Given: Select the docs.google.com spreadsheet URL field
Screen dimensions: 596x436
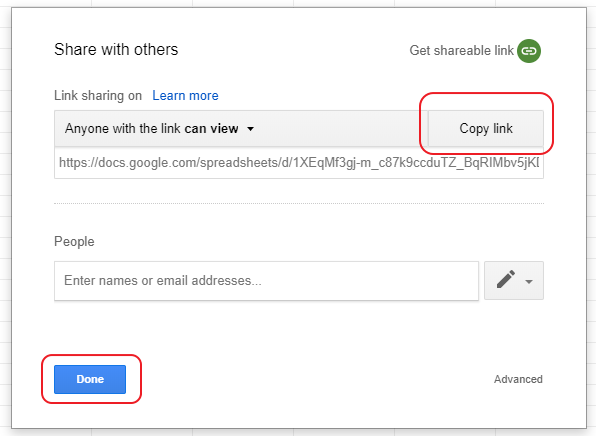Looking at the screenshot, I should pyautogui.click(x=299, y=163).
